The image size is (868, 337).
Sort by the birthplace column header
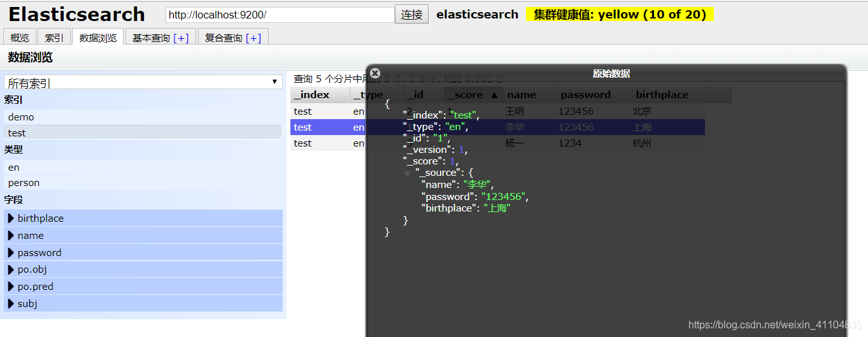[670, 95]
